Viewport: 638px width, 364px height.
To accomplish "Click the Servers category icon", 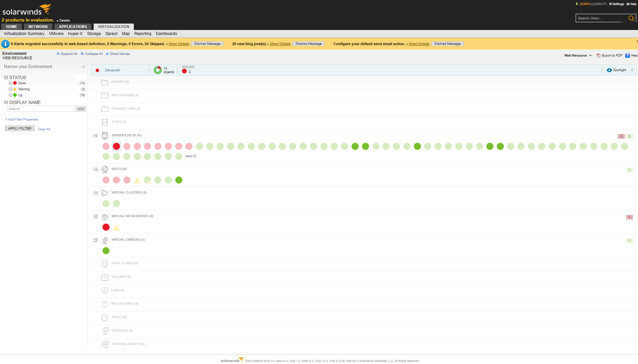I will pyautogui.click(x=105, y=135).
